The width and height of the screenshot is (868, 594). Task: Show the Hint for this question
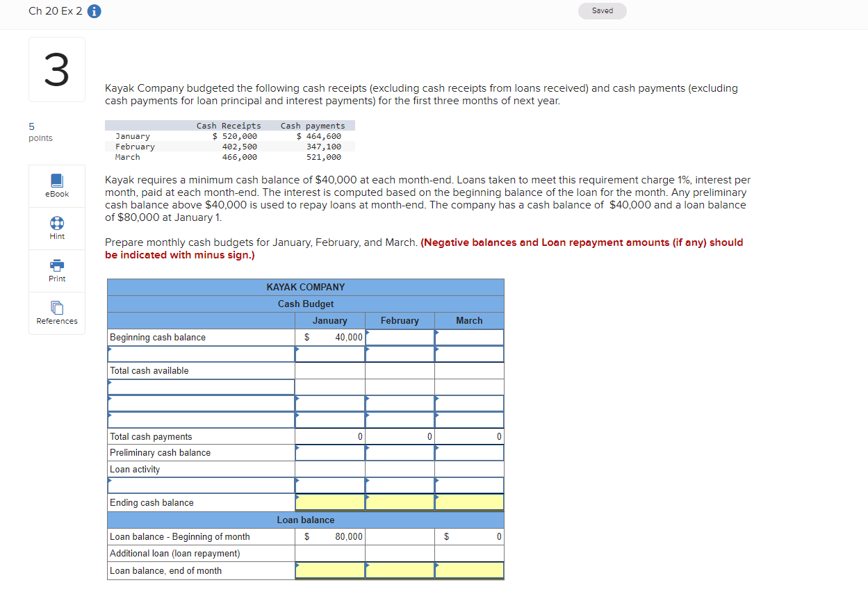tap(57, 228)
